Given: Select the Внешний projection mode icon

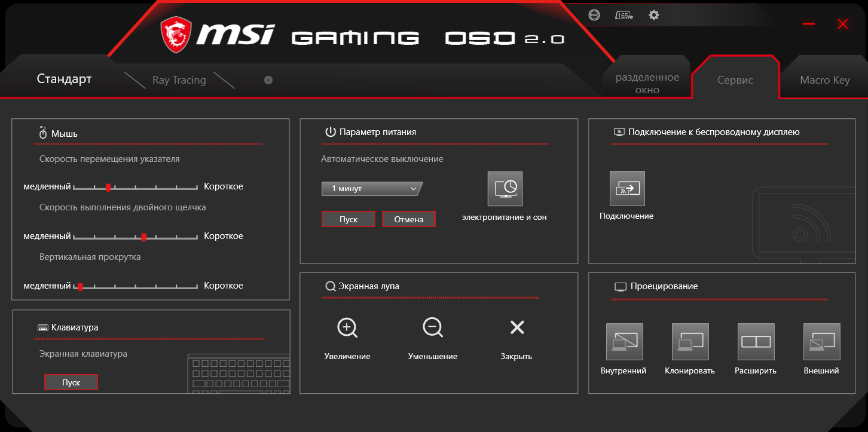Looking at the screenshot, I should point(822,342).
